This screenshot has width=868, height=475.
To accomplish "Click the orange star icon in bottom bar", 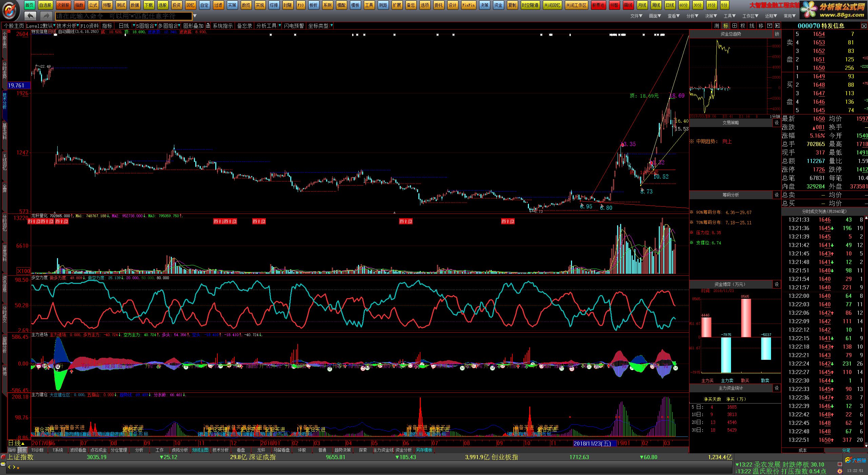I will [x=18, y=468].
